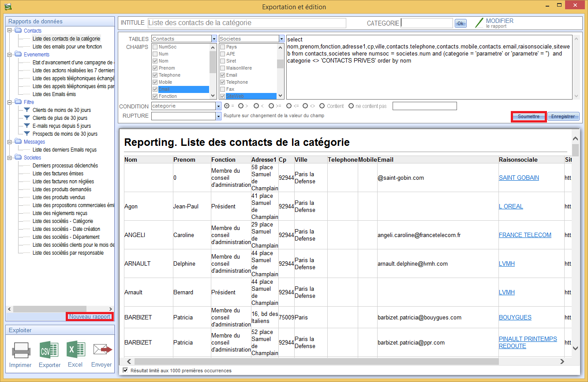The image size is (588, 382).
Task: Click the results horizontal scrollbar right arrow
Action: [562, 361]
